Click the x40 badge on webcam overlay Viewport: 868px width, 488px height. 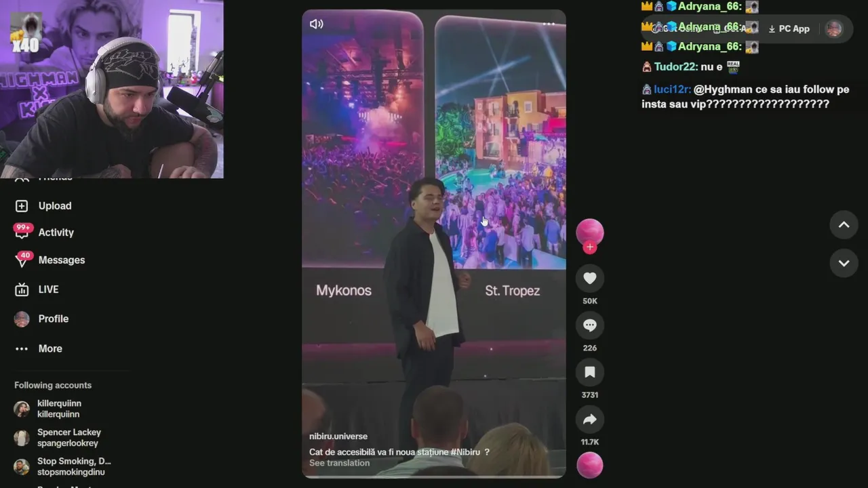point(26,45)
